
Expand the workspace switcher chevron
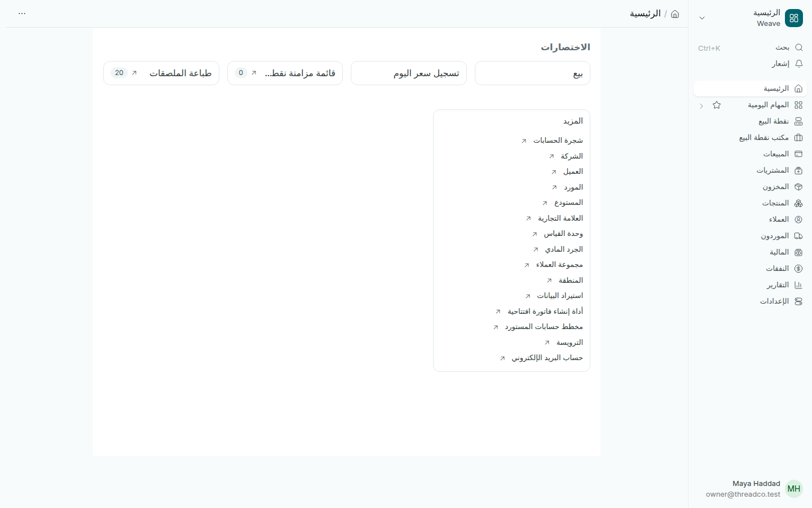702,18
